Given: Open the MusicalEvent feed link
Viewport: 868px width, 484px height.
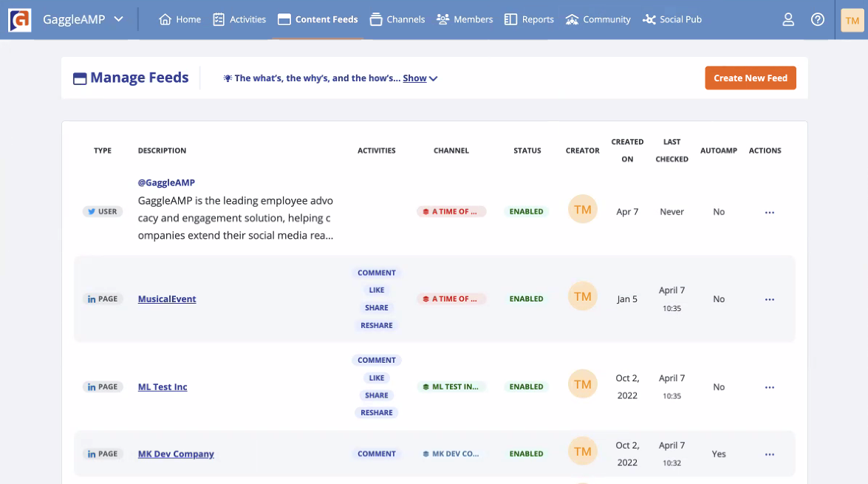Looking at the screenshot, I should [x=167, y=299].
